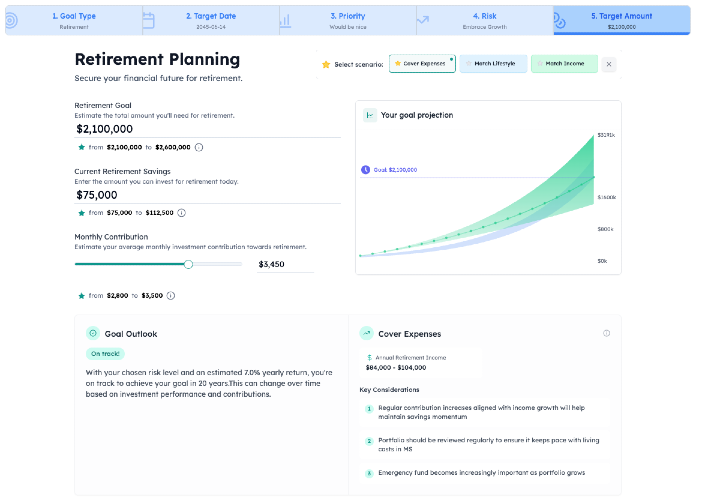The image size is (705, 500).
Task: Switch to the Priority step
Action: [x=348, y=20]
